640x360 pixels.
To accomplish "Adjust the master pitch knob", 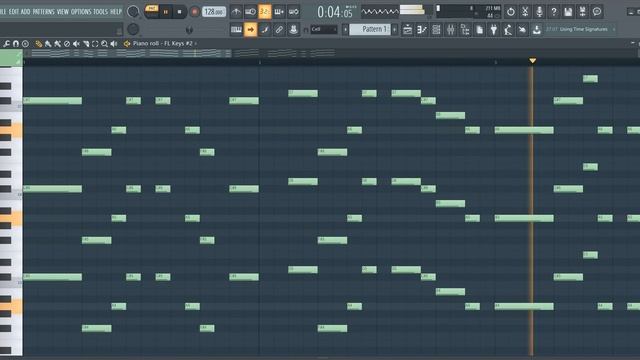I will 133,29.
